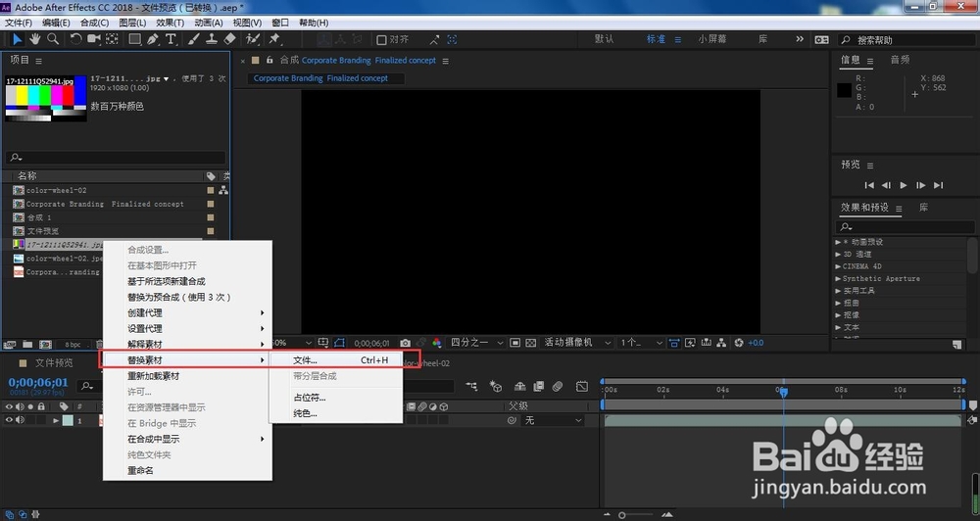Select the Type text tool

click(x=170, y=39)
